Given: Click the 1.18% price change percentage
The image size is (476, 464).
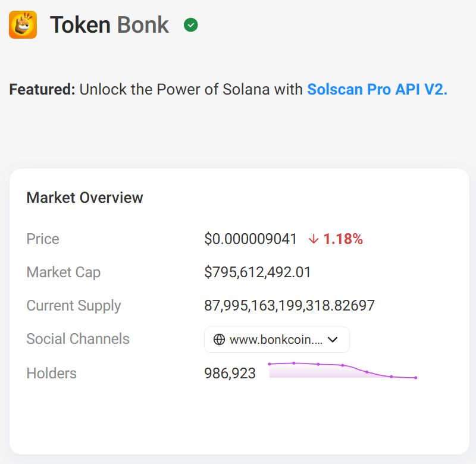Looking at the screenshot, I should (x=343, y=239).
